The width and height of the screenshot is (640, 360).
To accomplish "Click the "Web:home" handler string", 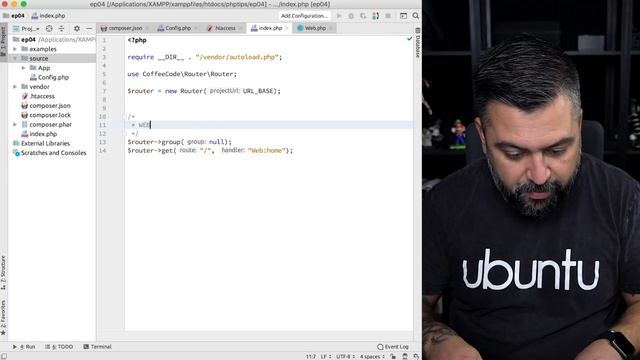I will tap(266, 151).
